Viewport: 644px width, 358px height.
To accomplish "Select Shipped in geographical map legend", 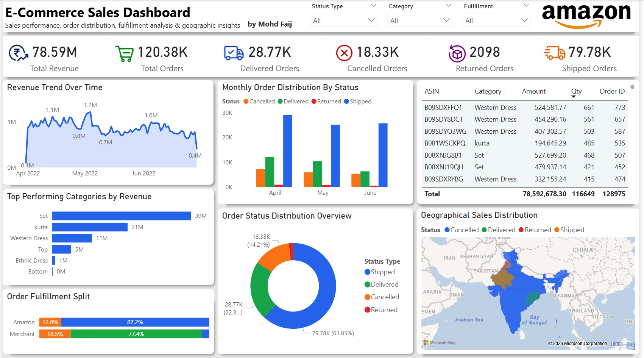I will [569, 230].
